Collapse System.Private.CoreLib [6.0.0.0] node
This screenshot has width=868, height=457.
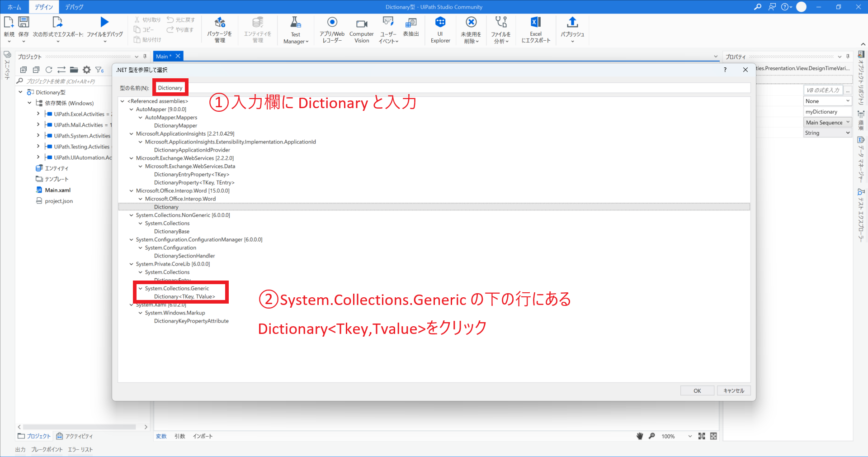[132, 264]
